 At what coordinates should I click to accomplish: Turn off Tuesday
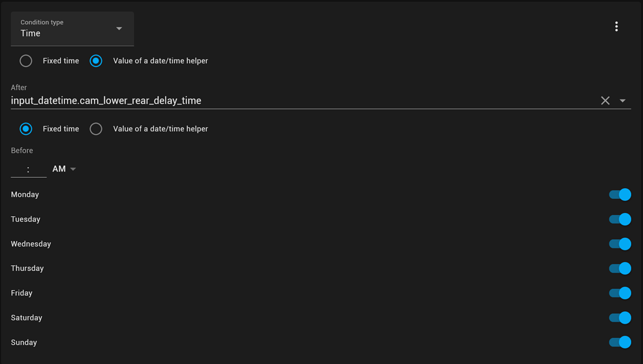pyautogui.click(x=619, y=219)
